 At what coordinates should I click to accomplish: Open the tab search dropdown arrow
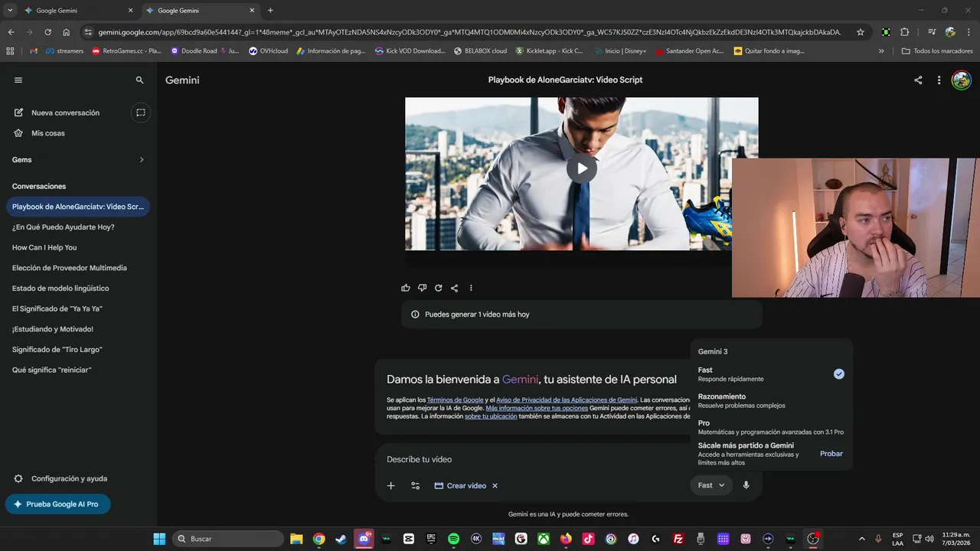pyautogui.click(x=10, y=11)
